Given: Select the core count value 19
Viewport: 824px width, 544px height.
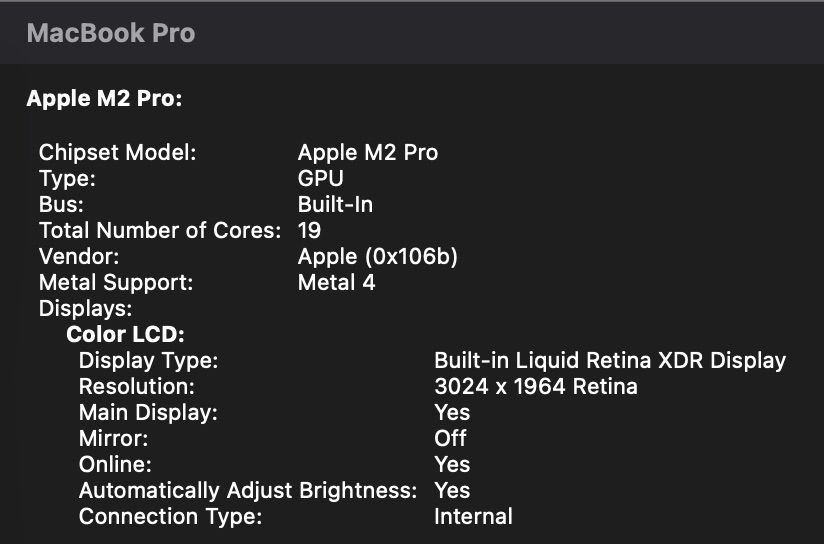Looking at the screenshot, I should pyautogui.click(x=309, y=230).
